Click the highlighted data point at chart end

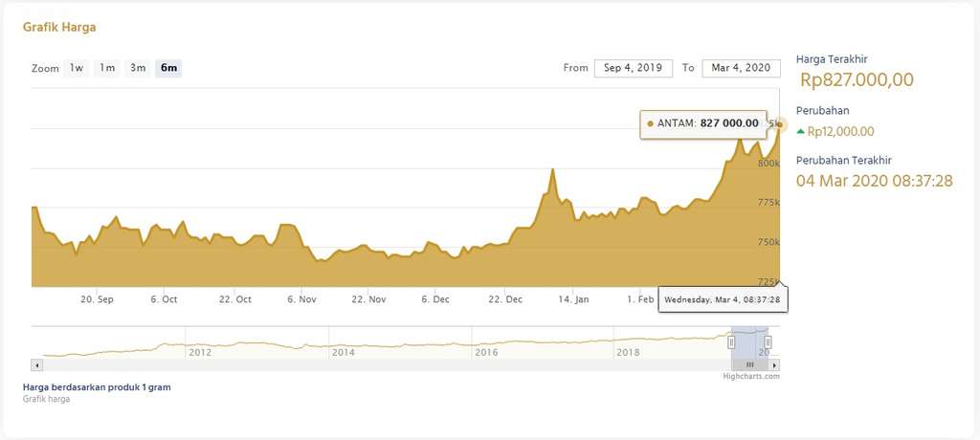[779, 124]
